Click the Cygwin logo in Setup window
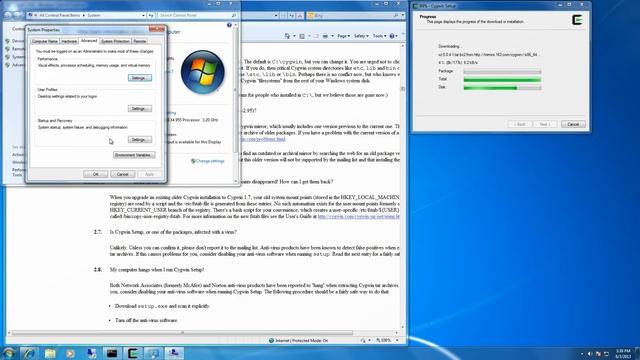The height and width of the screenshot is (360, 640). point(577,20)
